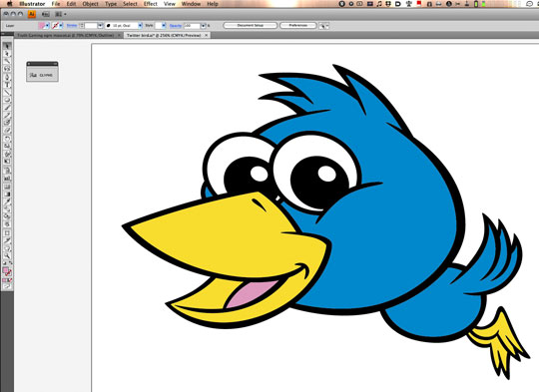Open the Window menu
This screenshot has height=392, width=539.
pos(191,4)
